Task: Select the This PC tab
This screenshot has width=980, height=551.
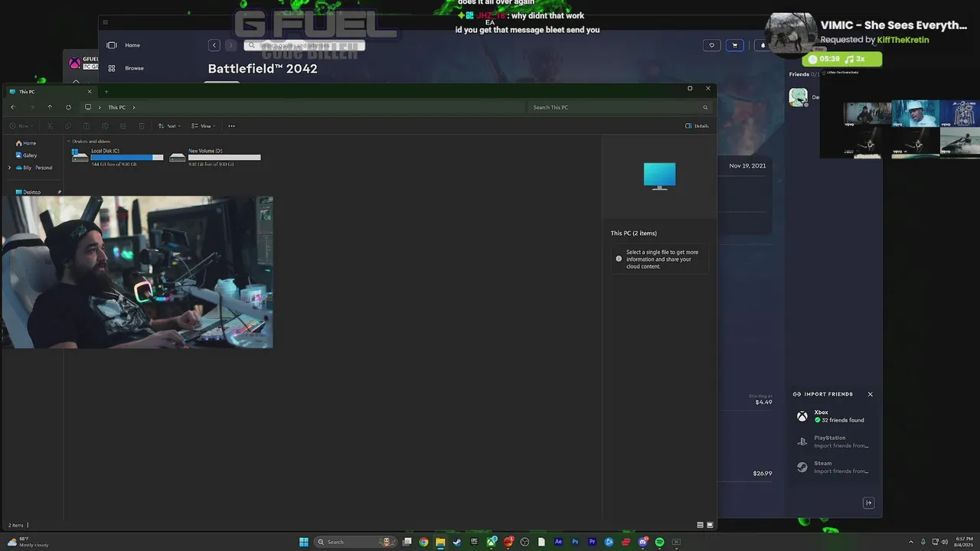Action: (50, 92)
